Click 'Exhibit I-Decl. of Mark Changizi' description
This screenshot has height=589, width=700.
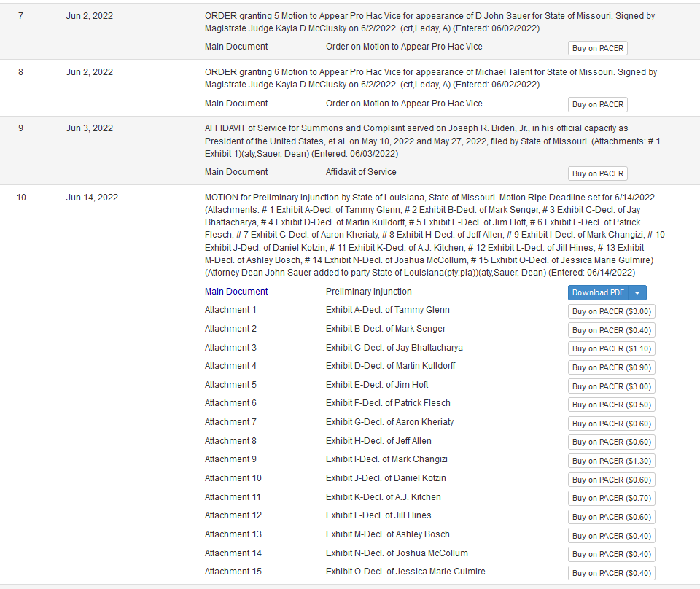pyautogui.click(x=386, y=459)
